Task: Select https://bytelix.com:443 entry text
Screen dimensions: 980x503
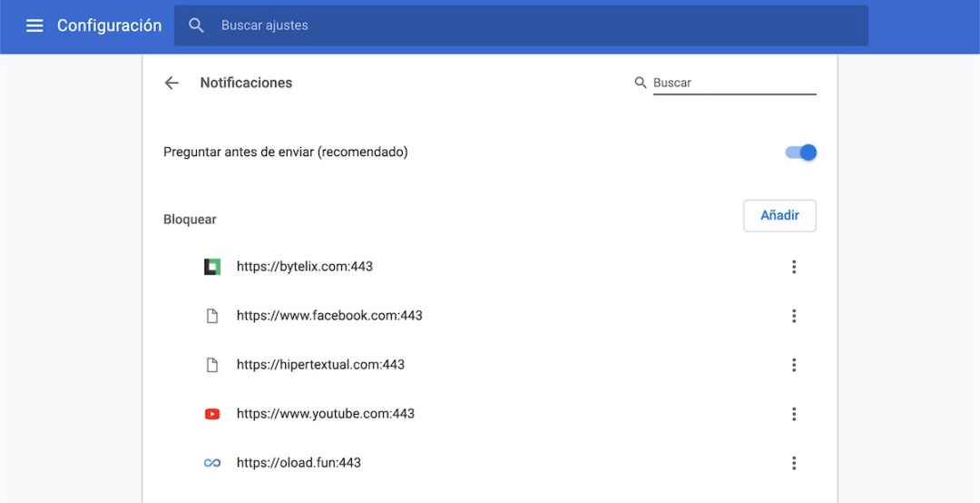Action: 304,267
